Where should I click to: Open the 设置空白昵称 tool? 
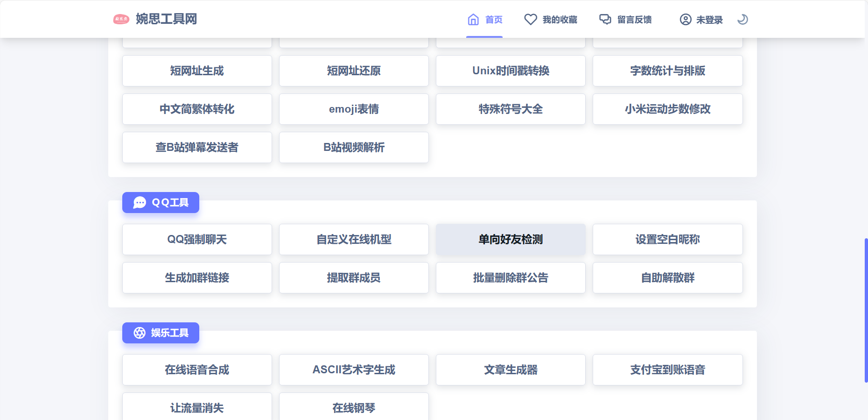click(667, 240)
